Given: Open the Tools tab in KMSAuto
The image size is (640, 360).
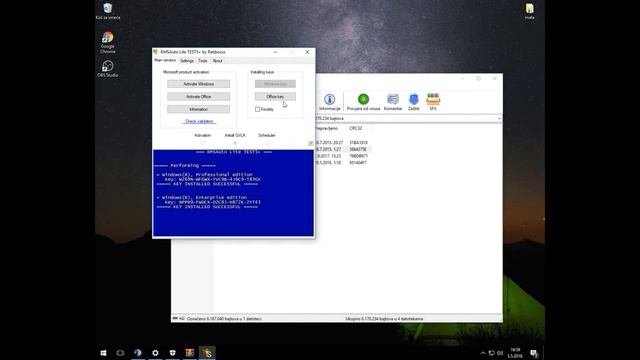Looking at the screenshot, I should 203,61.
